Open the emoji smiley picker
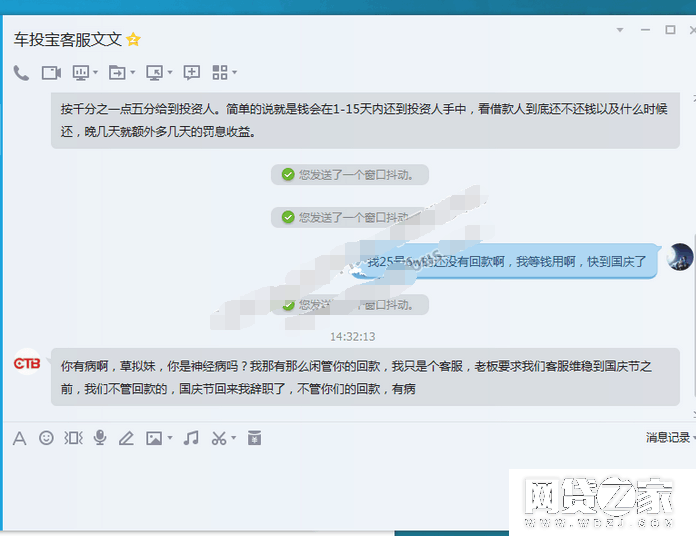 [46, 438]
